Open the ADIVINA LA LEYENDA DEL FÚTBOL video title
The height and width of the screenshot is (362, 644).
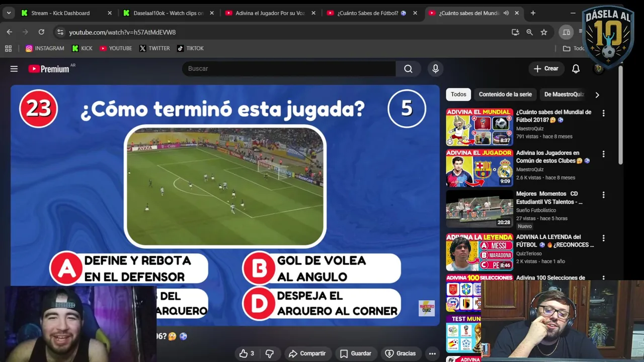(x=555, y=241)
